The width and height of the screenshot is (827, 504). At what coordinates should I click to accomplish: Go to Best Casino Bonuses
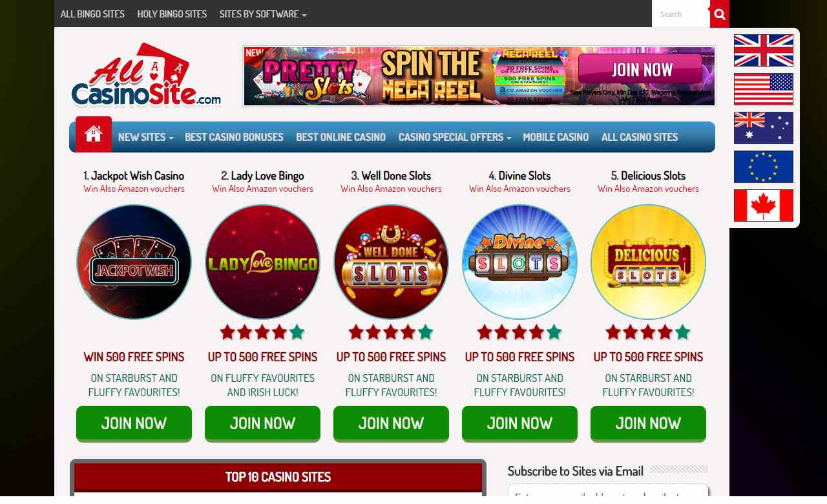pyautogui.click(x=234, y=137)
